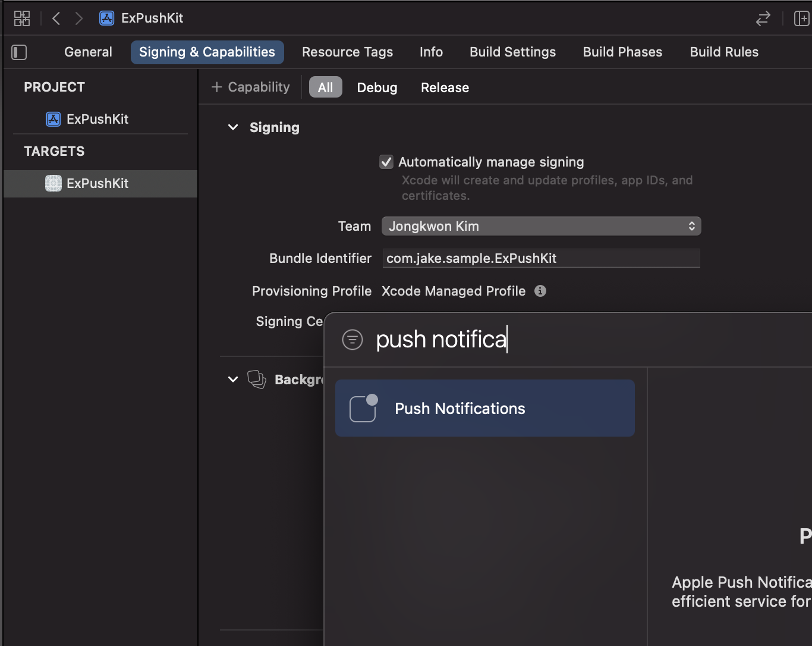
Task: Open the Team dropdown showing Jongkwon Kim
Action: (x=542, y=226)
